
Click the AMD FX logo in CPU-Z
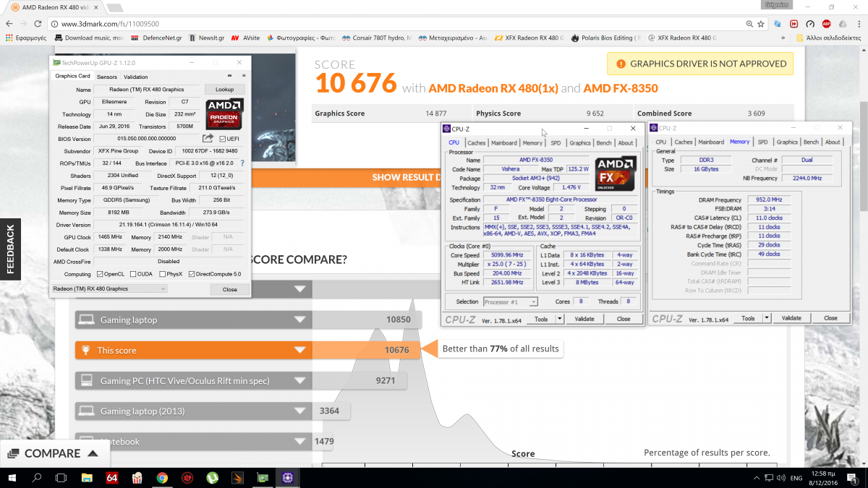pyautogui.click(x=616, y=174)
